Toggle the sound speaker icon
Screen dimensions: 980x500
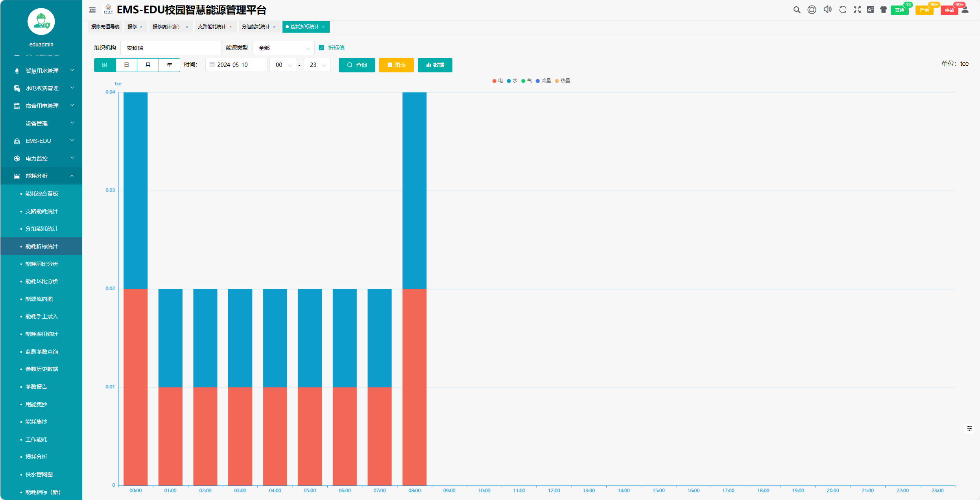tap(827, 10)
